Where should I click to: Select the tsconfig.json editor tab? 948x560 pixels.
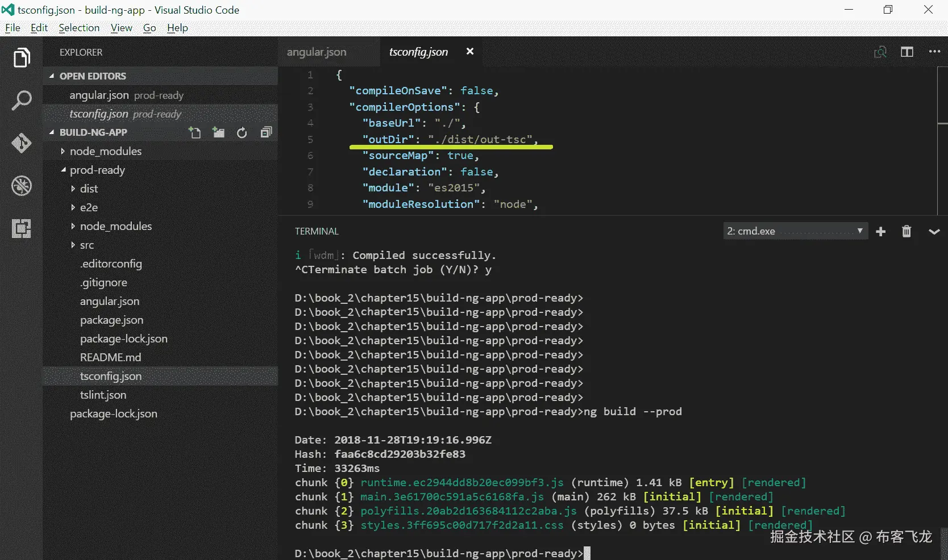pyautogui.click(x=418, y=52)
